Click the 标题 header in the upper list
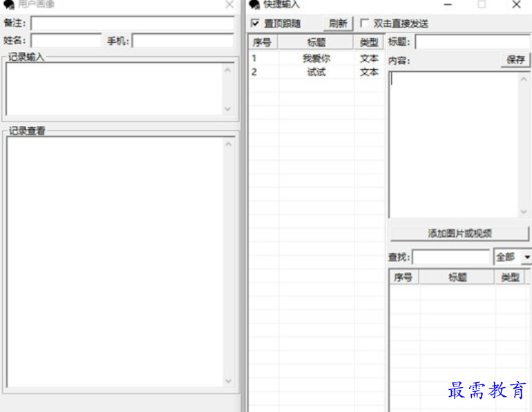 316,42
